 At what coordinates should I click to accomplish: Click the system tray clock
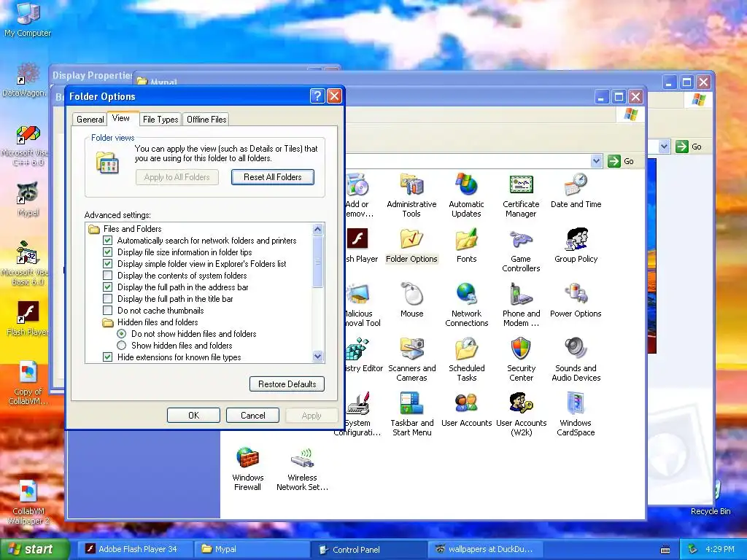tap(720, 549)
